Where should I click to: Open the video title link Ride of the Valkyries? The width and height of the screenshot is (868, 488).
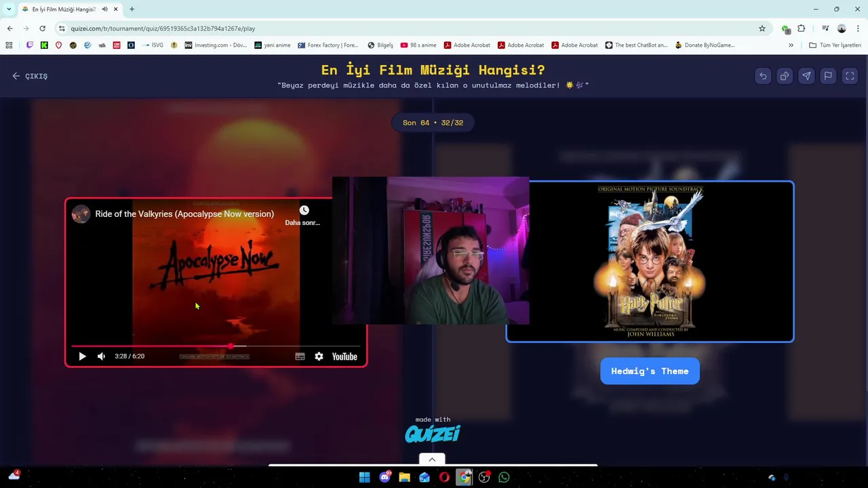184,214
